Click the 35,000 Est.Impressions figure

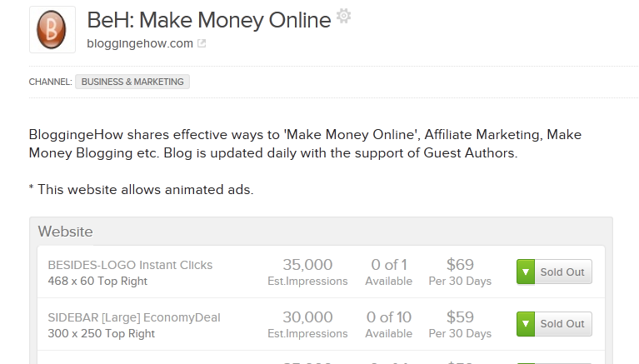click(x=307, y=272)
